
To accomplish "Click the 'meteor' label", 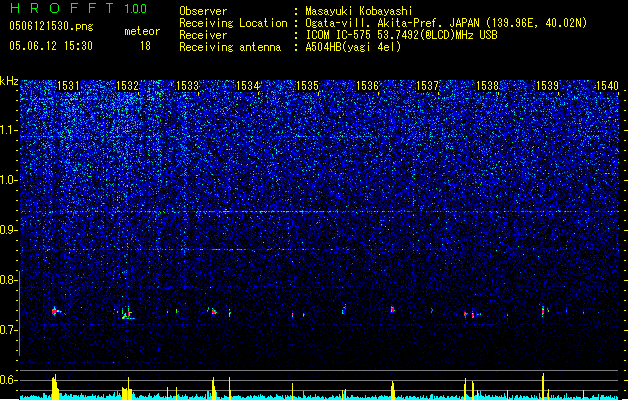I will [142, 31].
